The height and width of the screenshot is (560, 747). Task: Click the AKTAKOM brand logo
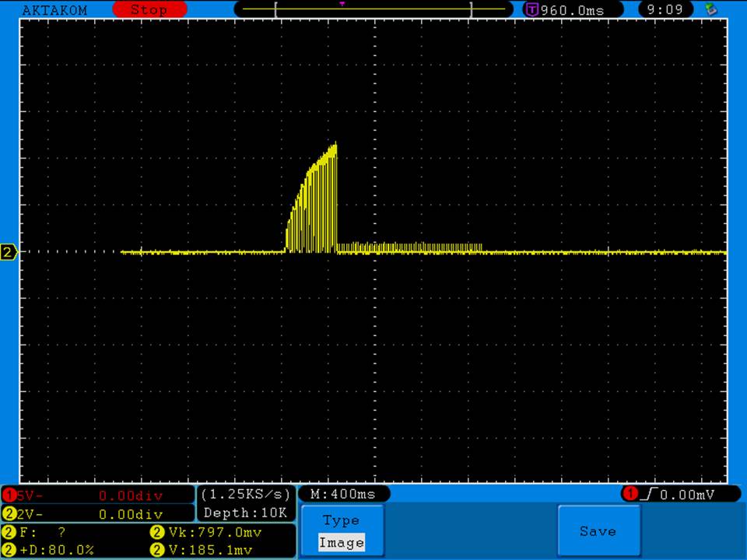pyautogui.click(x=54, y=10)
